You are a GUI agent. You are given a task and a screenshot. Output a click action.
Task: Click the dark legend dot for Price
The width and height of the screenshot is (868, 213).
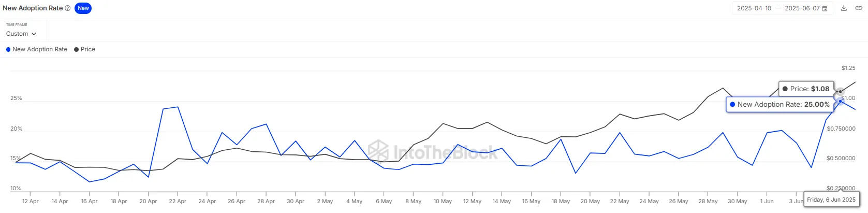tap(77, 50)
